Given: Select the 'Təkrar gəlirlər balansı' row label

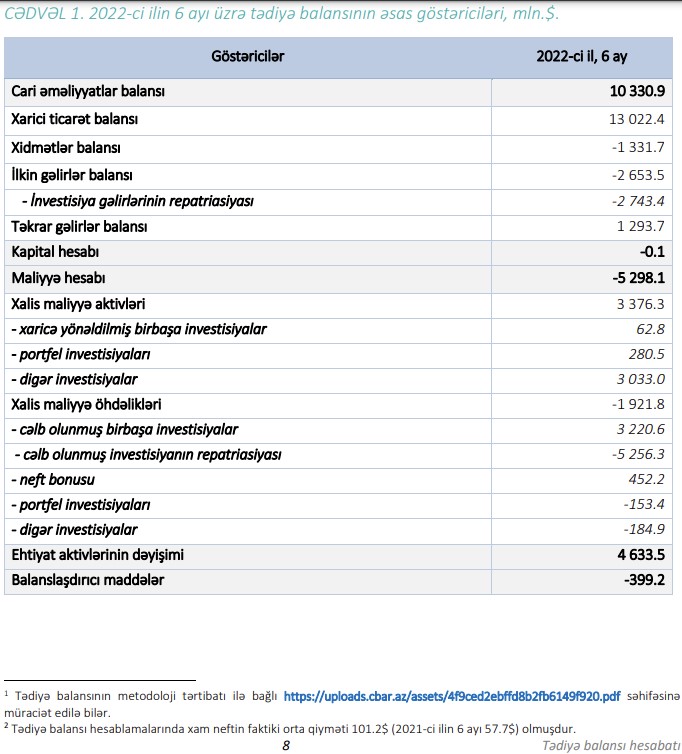Looking at the screenshot, I should pos(80,227).
